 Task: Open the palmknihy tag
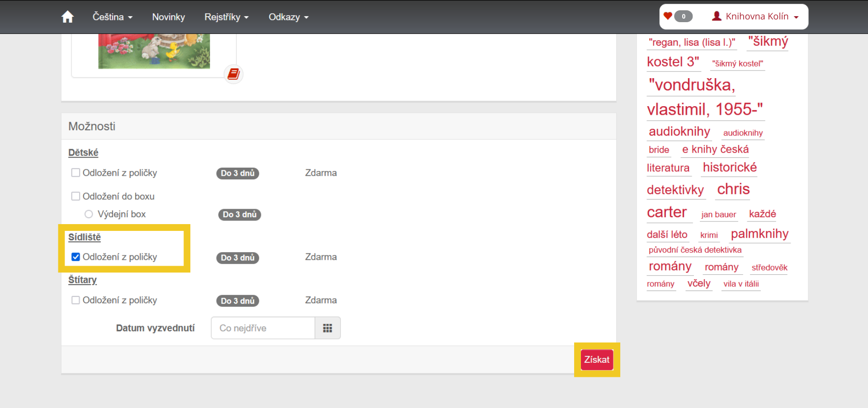click(x=759, y=234)
